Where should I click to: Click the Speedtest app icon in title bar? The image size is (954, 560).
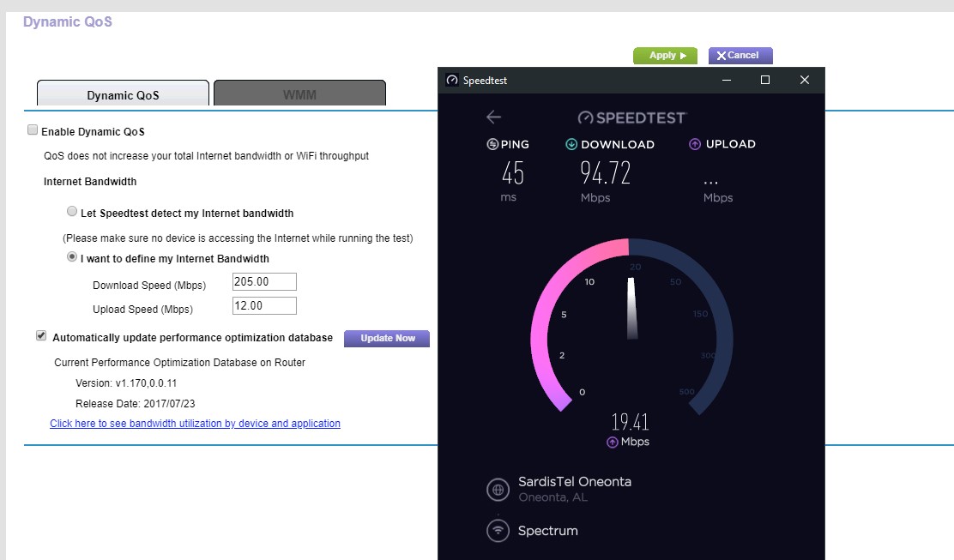pyautogui.click(x=452, y=81)
